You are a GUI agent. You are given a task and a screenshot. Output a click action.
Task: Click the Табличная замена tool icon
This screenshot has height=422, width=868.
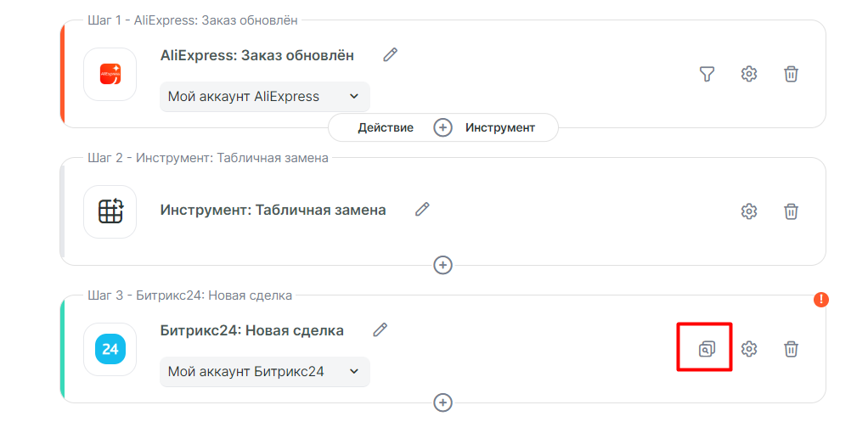pyautogui.click(x=110, y=211)
